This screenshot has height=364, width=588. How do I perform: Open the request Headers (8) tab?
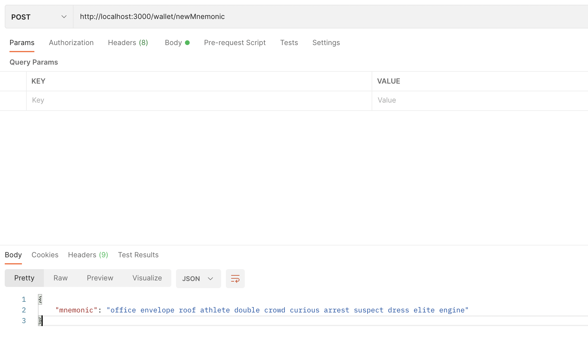[x=128, y=43]
